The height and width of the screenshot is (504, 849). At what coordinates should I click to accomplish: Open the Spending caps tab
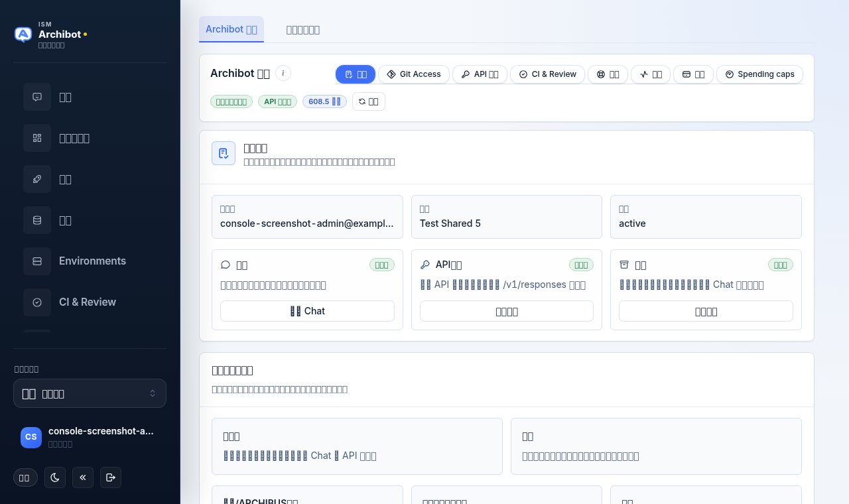[x=759, y=74]
